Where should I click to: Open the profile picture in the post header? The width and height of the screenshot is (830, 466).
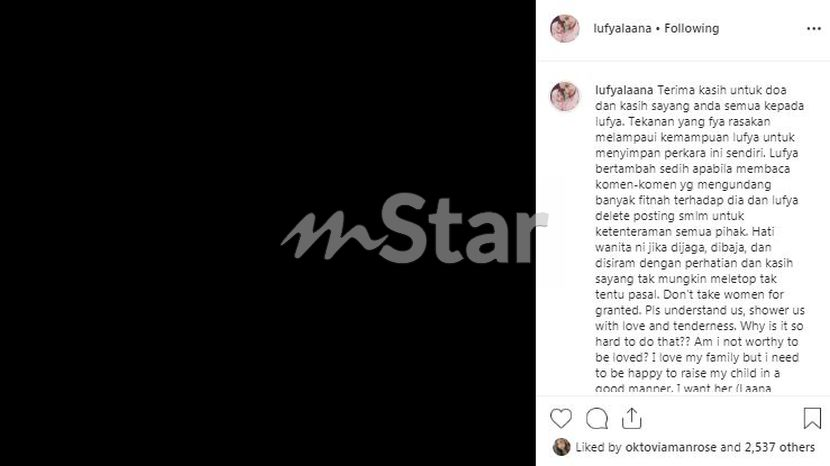[565, 29]
